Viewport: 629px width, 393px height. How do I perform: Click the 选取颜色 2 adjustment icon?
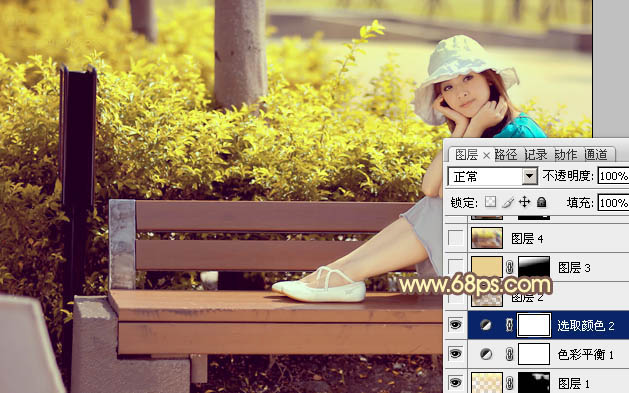pyautogui.click(x=486, y=325)
